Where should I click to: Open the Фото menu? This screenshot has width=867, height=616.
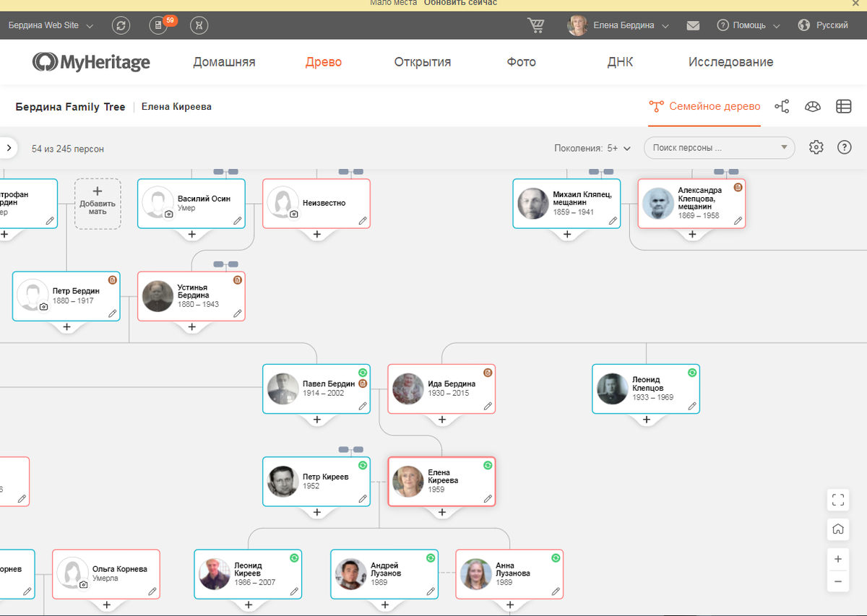(x=521, y=62)
